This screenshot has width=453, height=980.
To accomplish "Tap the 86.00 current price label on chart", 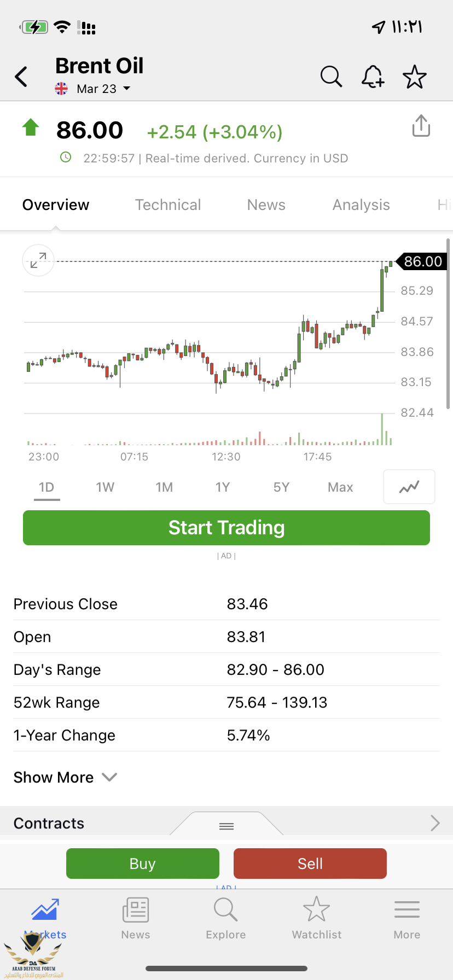I will 422,261.
